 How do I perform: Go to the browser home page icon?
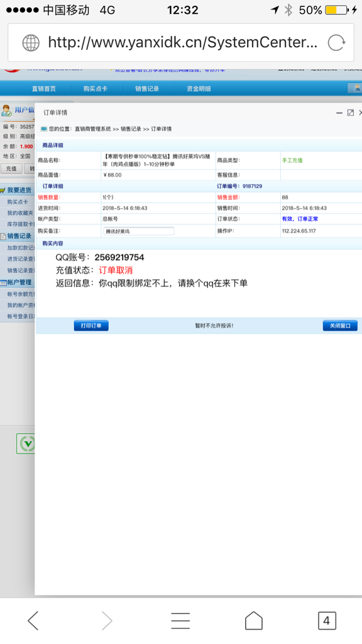tap(254, 620)
